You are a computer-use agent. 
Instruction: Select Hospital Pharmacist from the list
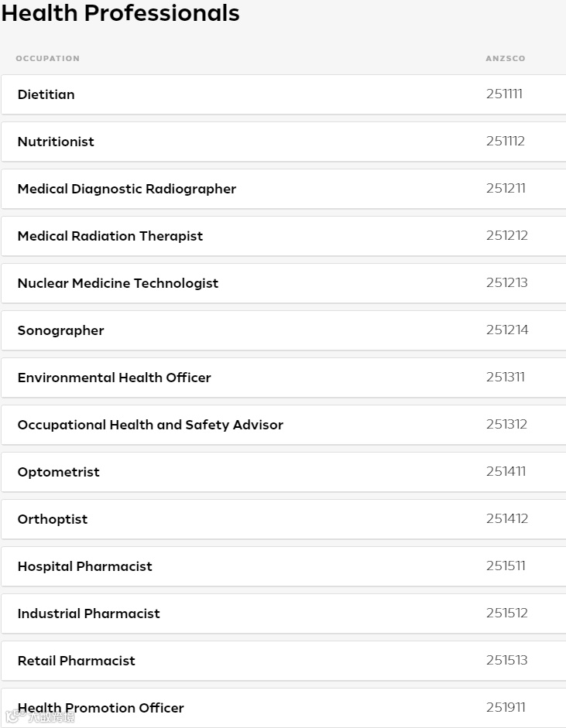[x=85, y=566]
